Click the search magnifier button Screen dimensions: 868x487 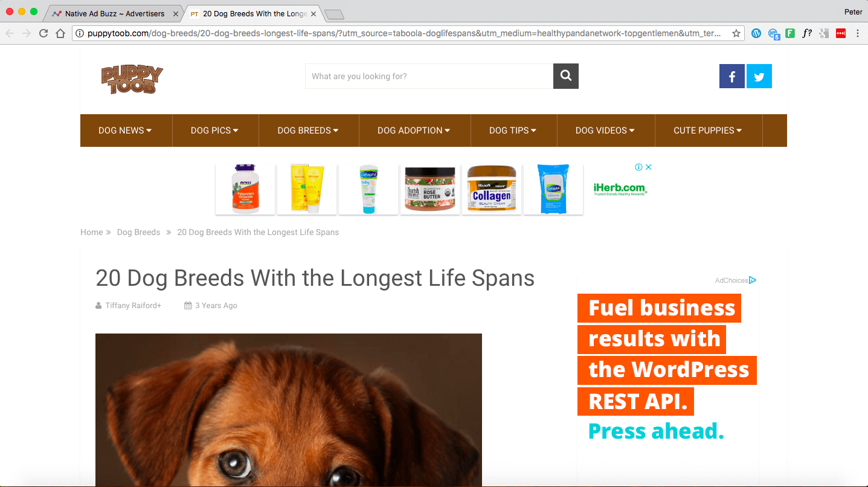(566, 76)
